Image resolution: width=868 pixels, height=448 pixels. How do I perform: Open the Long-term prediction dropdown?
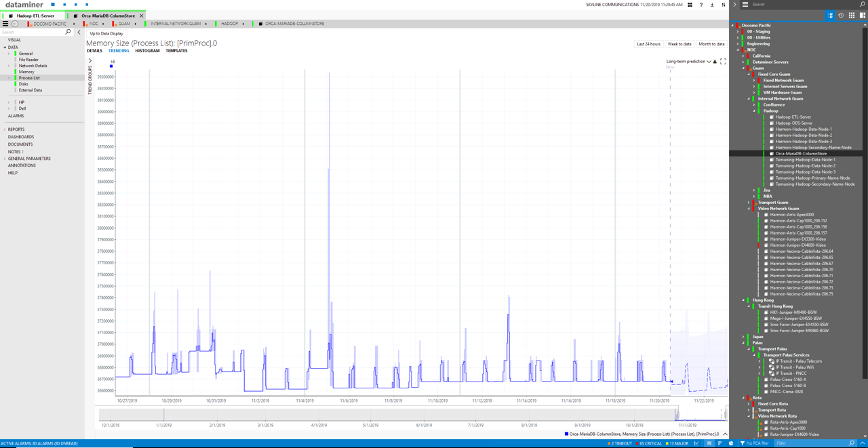tap(688, 62)
